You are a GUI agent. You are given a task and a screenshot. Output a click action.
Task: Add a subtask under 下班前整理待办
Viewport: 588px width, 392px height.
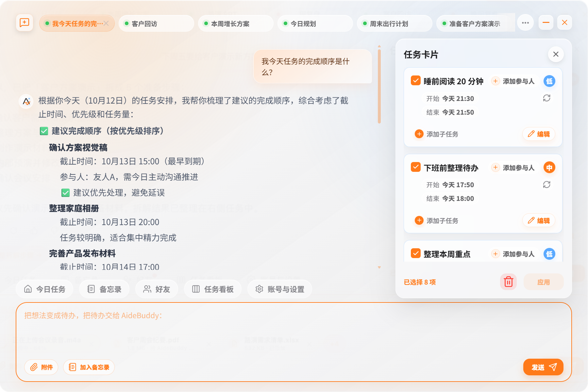coord(436,220)
